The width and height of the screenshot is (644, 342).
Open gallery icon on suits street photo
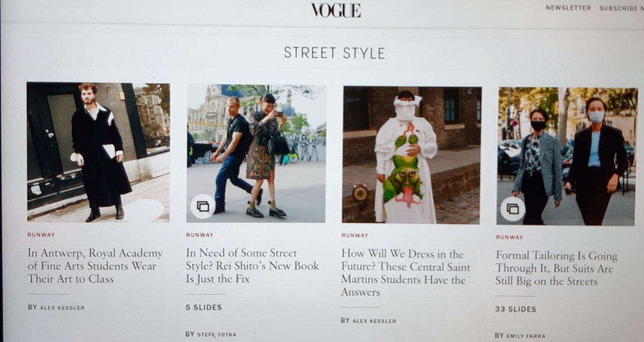tap(512, 209)
